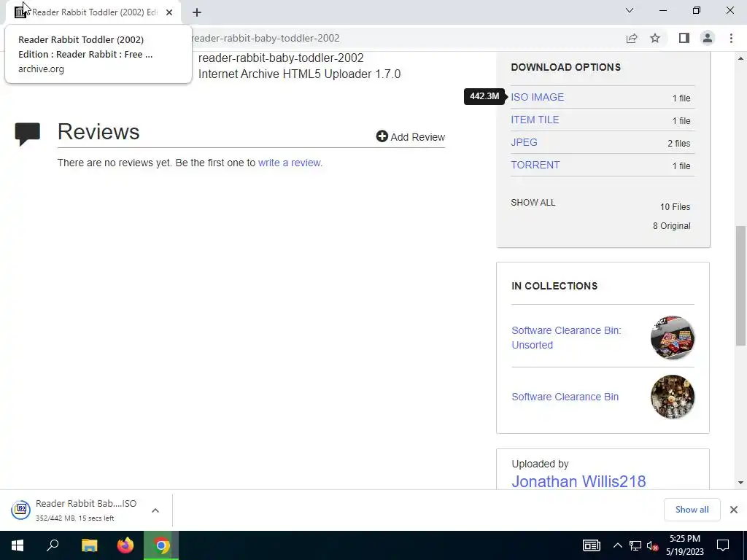Click the scrollbar down arrow
The height and width of the screenshot is (560, 747).
point(740,483)
